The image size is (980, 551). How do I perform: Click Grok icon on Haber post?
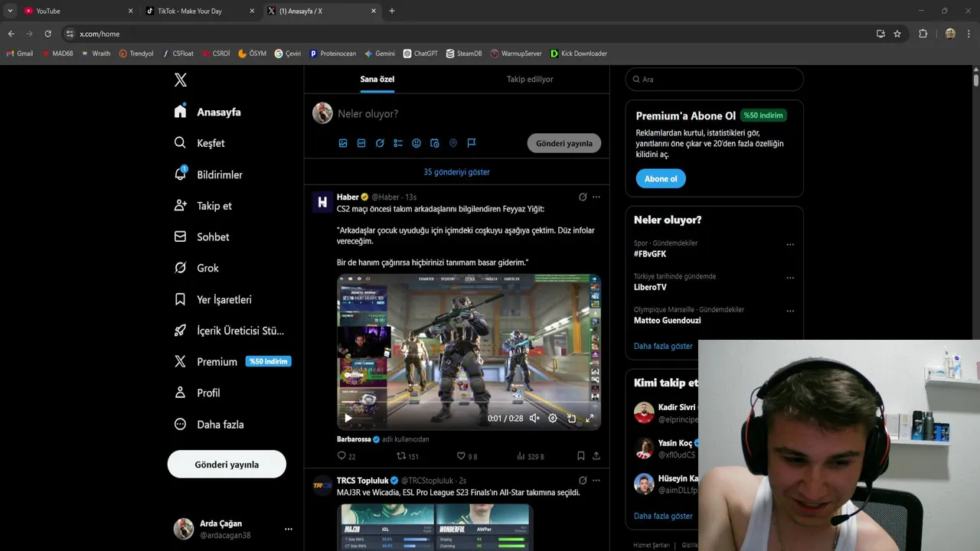583,197
